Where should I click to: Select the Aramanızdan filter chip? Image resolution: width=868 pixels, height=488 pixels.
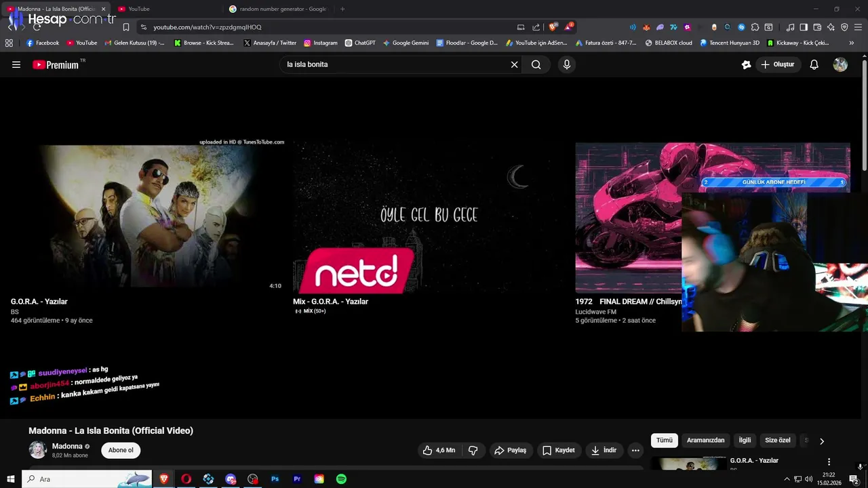[x=705, y=441]
